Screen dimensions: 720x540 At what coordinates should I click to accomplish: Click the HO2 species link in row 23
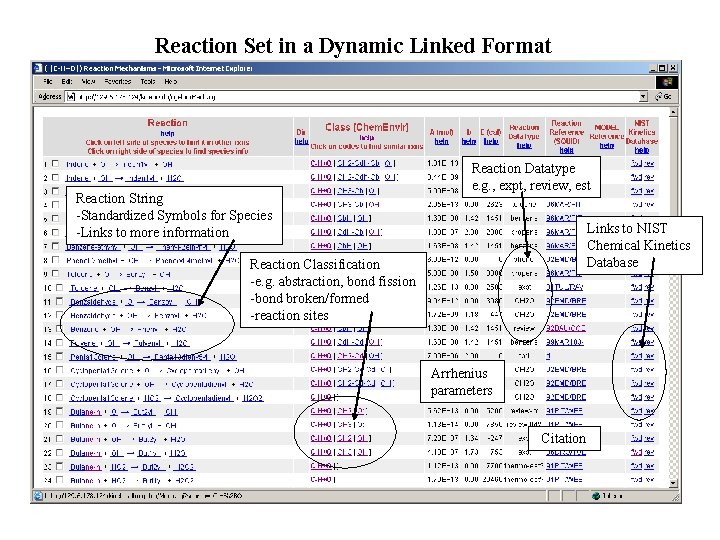[x=118, y=467]
